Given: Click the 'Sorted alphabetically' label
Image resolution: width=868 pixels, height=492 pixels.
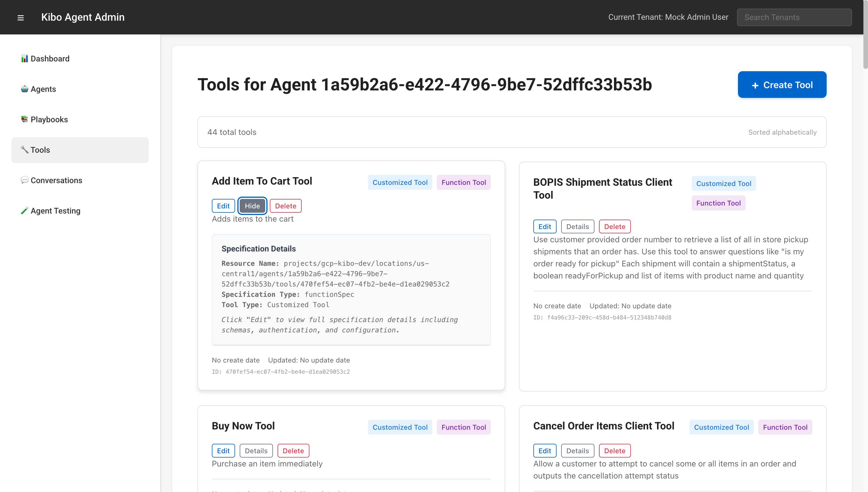Looking at the screenshot, I should [782, 132].
